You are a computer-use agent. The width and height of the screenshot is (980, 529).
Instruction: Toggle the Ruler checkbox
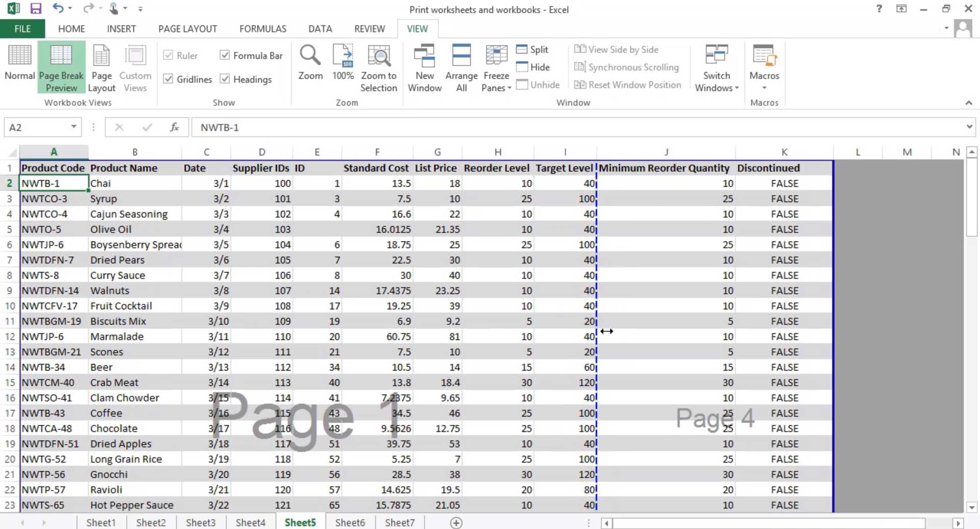tap(168, 55)
